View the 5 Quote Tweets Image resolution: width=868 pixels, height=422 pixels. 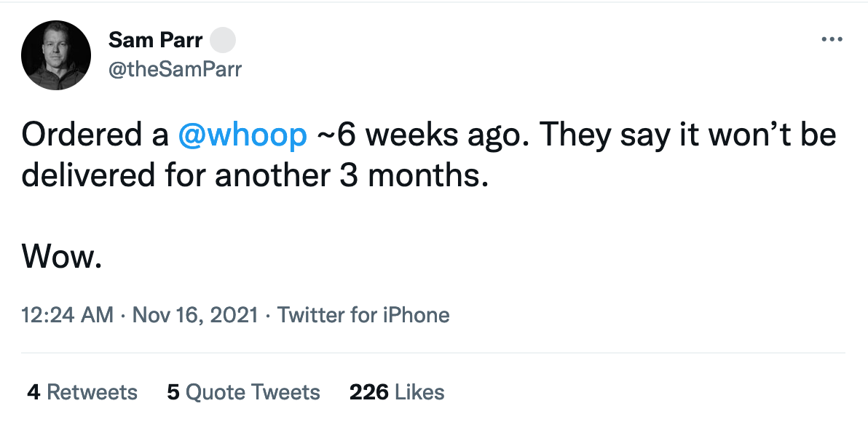(253, 392)
